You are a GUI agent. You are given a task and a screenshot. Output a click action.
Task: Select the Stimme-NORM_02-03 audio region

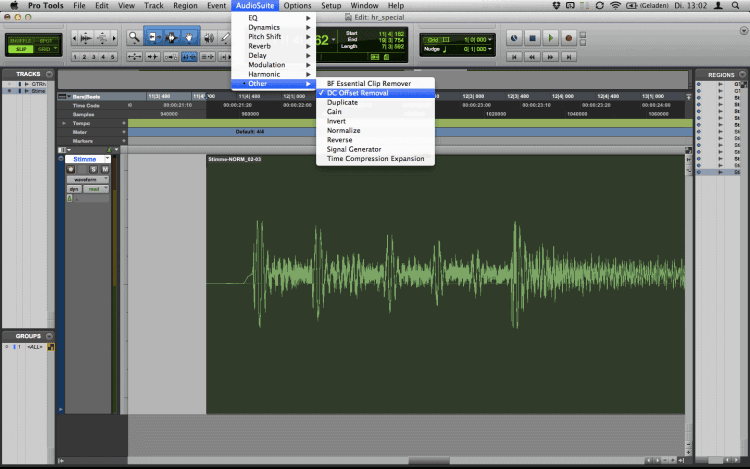click(x=445, y=284)
